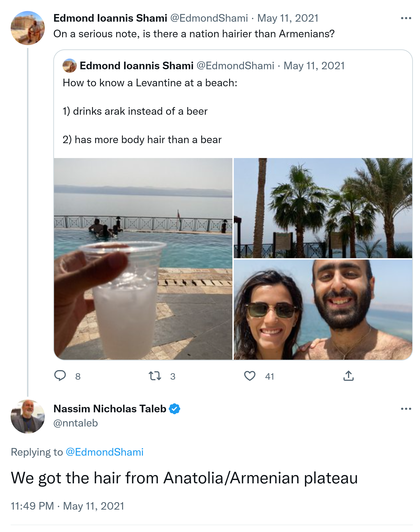420x532 pixels.
Task: Click the @EdmondShami reply mention link
Action: point(104,452)
